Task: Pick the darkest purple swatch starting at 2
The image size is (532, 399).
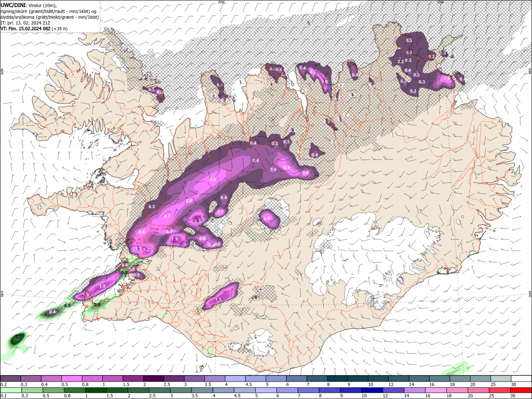Action: [153, 379]
